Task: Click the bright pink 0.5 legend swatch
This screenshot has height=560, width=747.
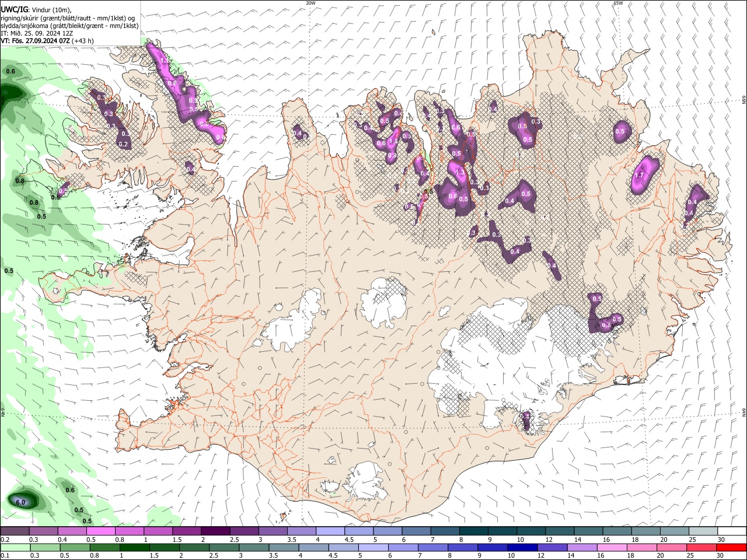Action: point(100,531)
